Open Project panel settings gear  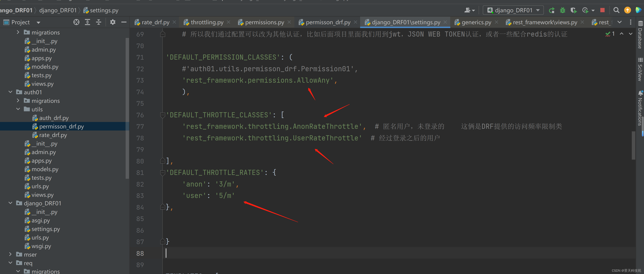point(113,22)
